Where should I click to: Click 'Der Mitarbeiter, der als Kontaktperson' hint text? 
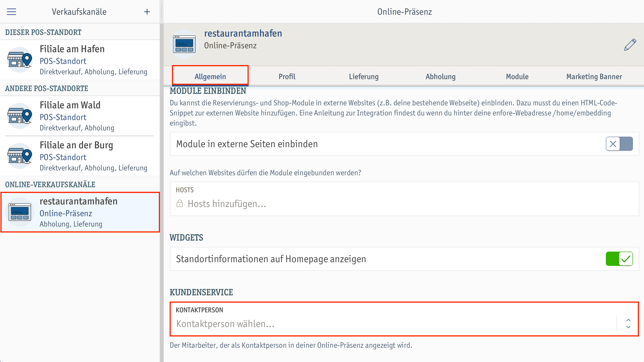coord(291,345)
